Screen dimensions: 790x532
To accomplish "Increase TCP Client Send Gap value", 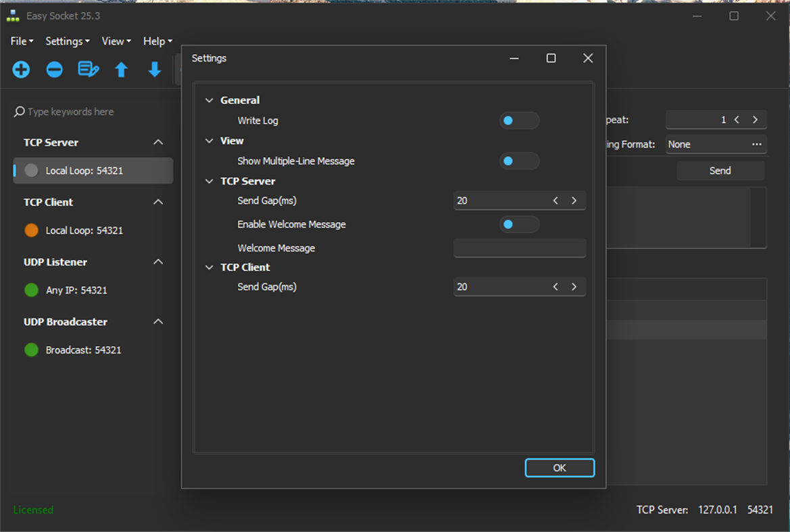I will pos(574,287).
